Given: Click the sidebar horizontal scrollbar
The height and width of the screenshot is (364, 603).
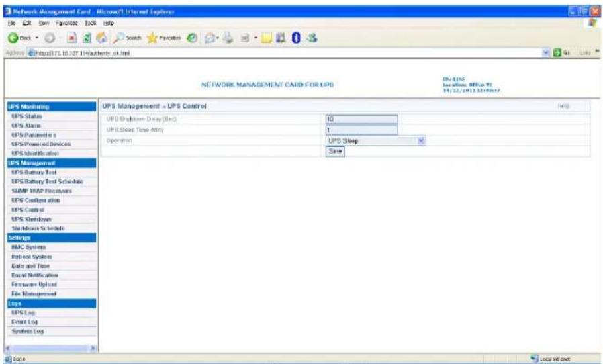Looking at the screenshot, I should (x=51, y=349).
